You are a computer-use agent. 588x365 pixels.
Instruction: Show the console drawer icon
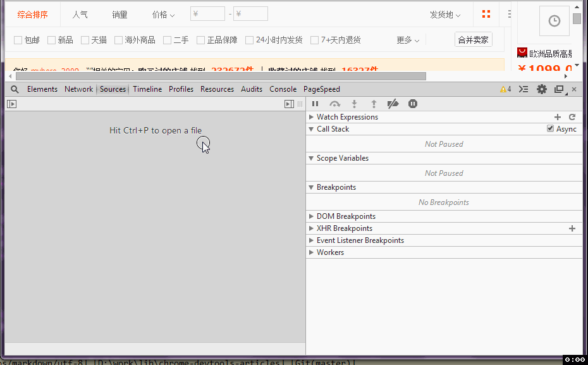(524, 89)
